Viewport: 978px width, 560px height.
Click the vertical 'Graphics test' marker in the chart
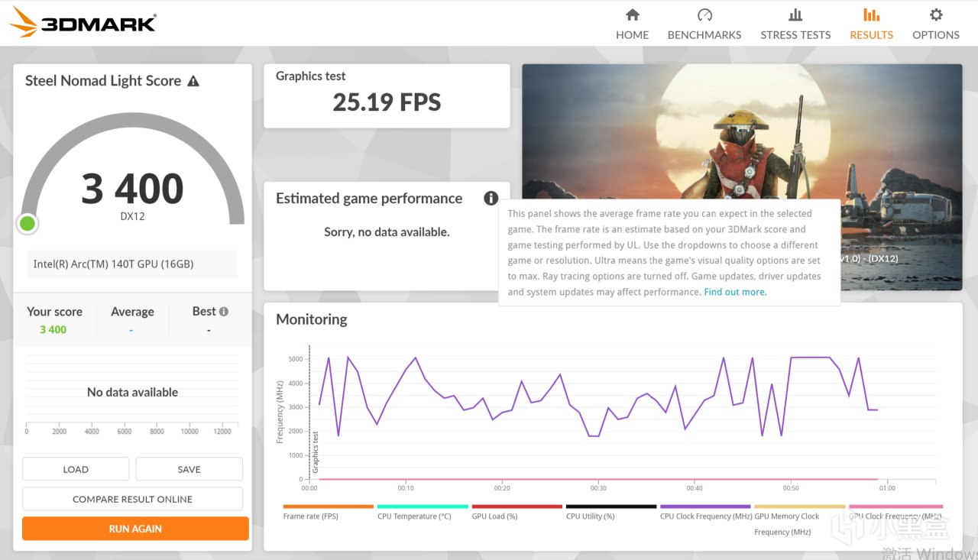pyautogui.click(x=316, y=453)
